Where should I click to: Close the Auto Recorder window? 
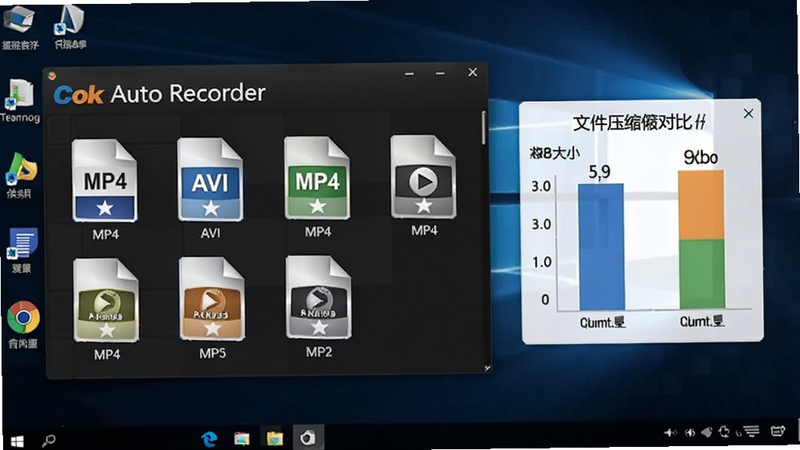pyautogui.click(x=472, y=72)
